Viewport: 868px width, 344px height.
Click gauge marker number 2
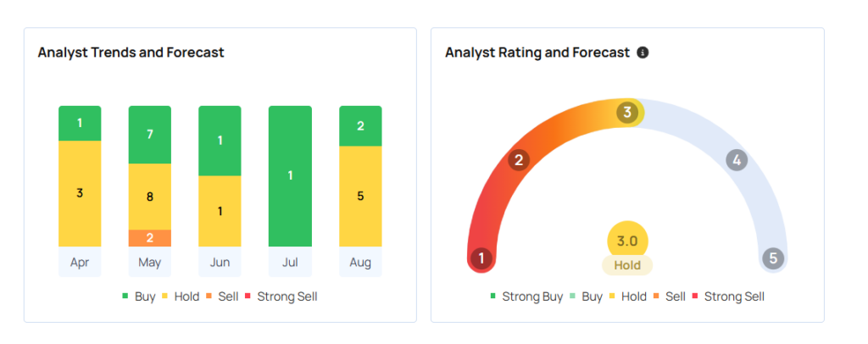519,160
